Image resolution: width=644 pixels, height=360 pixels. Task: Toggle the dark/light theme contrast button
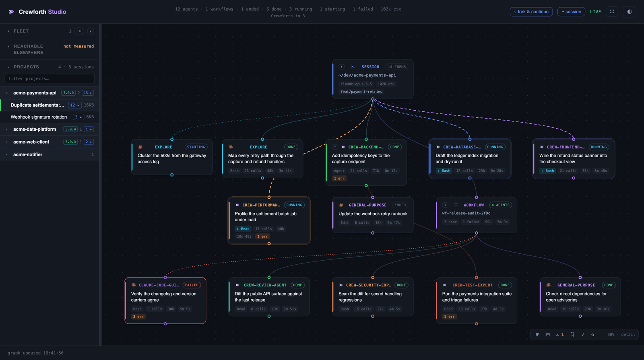(x=630, y=12)
